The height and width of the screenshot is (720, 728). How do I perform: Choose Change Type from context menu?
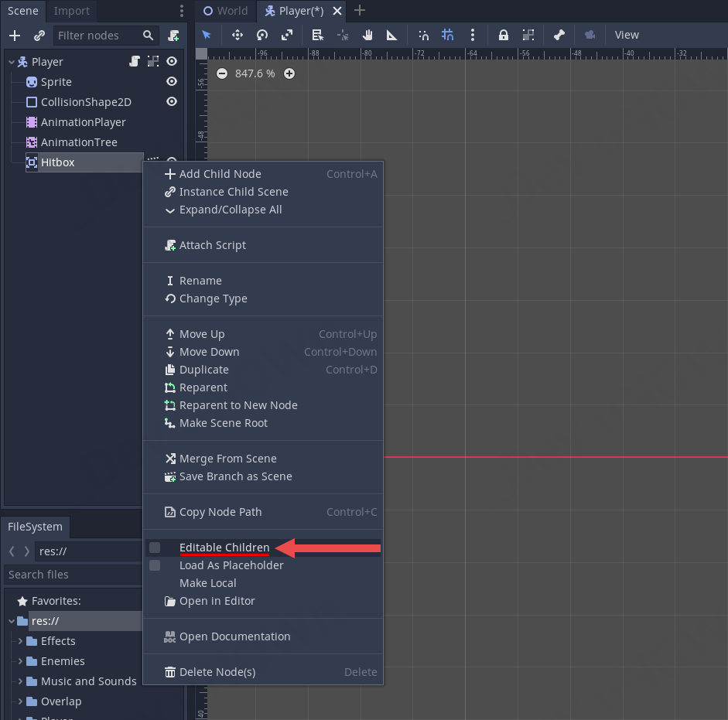(263, 299)
